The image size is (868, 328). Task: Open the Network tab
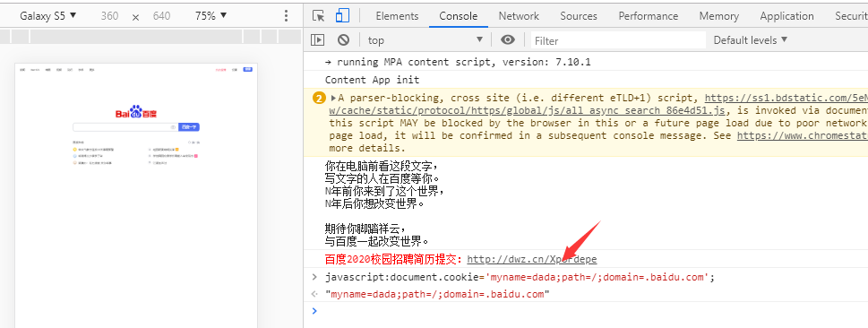tap(519, 16)
